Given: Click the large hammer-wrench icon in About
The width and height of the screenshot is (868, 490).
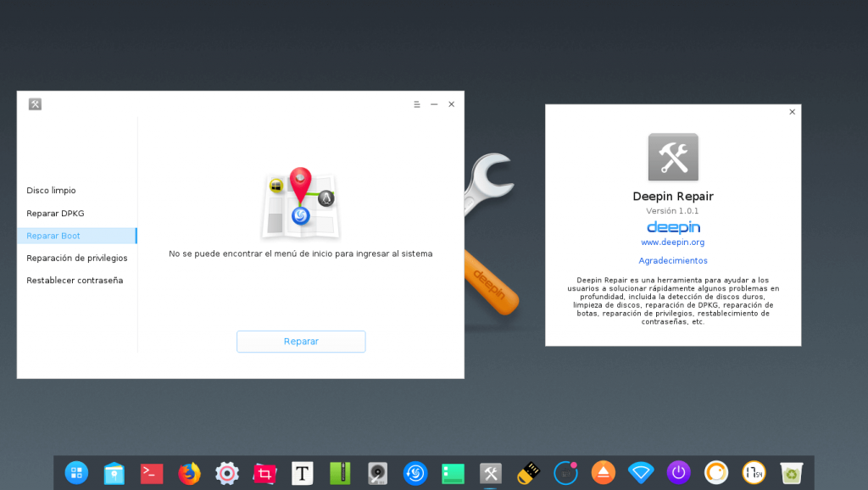Looking at the screenshot, I should [673, 157].
